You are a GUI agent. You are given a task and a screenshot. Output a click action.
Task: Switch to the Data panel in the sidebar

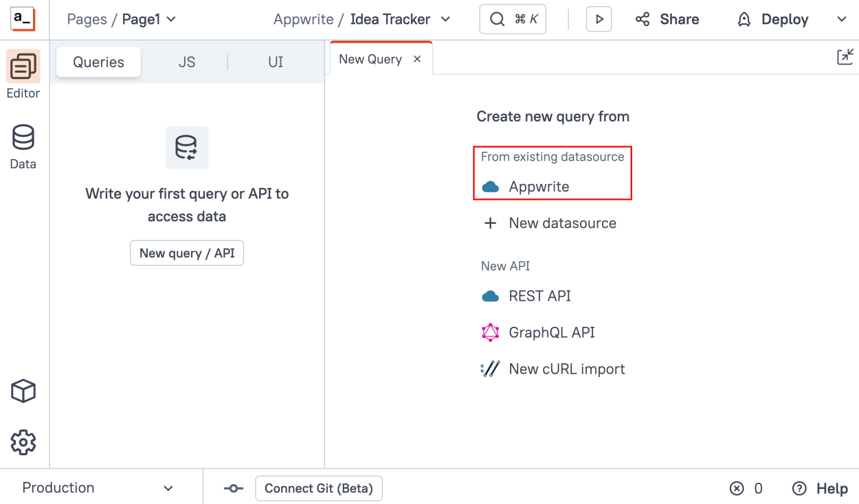(x=23, y=146)
